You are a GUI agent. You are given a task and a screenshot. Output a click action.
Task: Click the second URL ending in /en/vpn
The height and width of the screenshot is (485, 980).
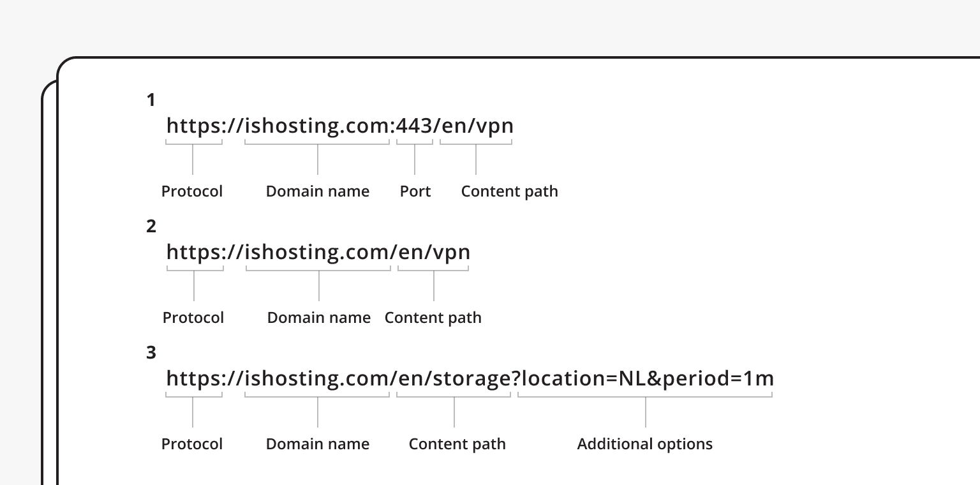[x=318, y=252]
